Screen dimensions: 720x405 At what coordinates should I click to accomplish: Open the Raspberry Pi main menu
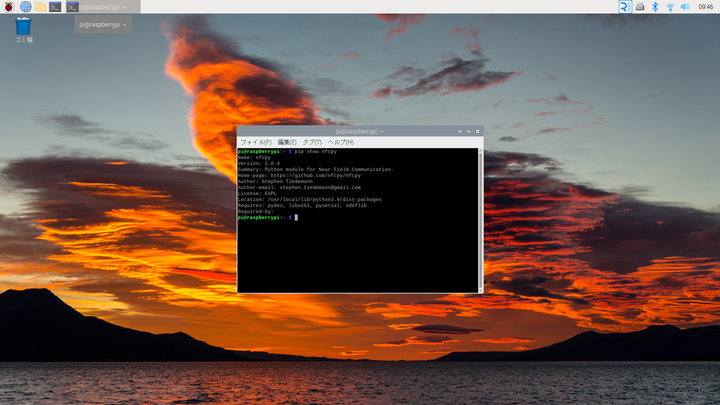8,6
